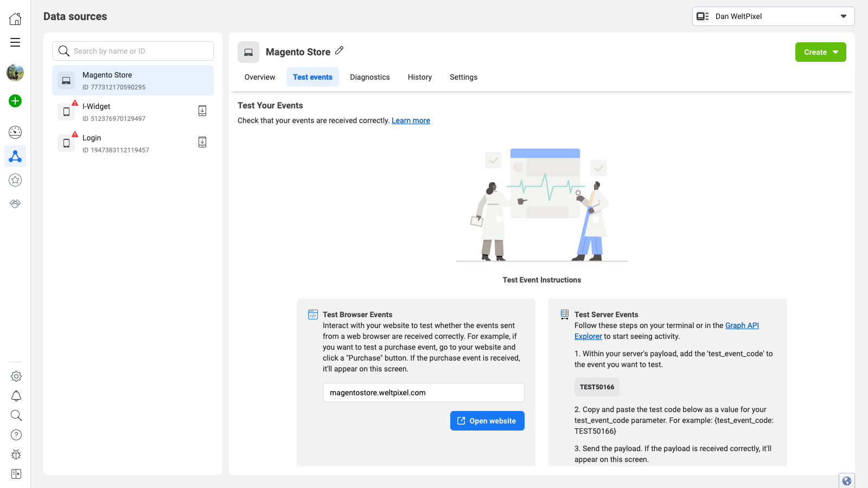The height and width of the screenshot is (488, 868).
Task: Click the I-Widget download icon
Action: [202, 111]
